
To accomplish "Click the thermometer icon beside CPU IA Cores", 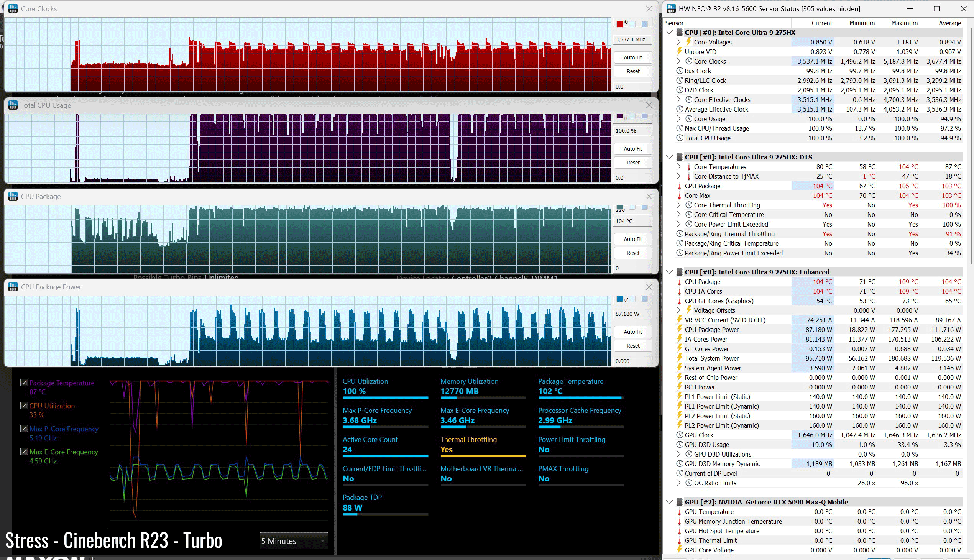I will [x=680, y=291].
